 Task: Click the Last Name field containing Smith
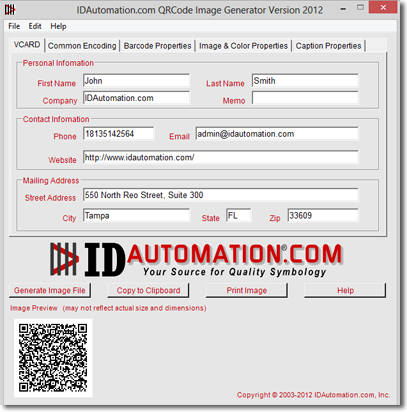(305, 81)
